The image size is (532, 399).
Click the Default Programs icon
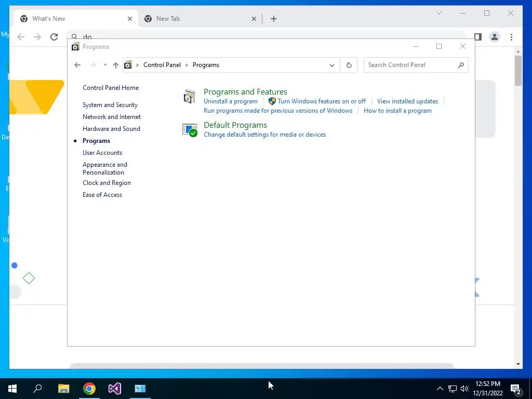point(189,130)
